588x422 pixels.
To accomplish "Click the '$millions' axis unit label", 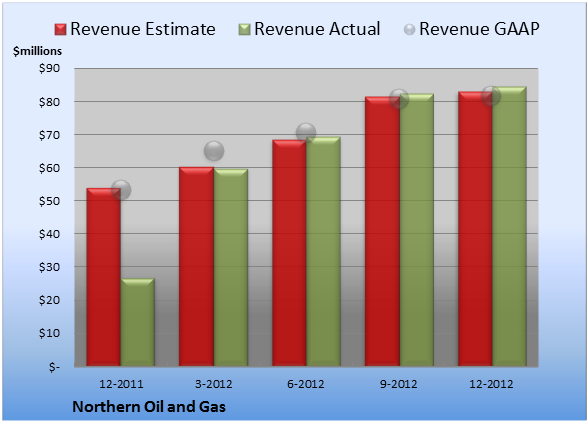I will (x=38, y=51).
